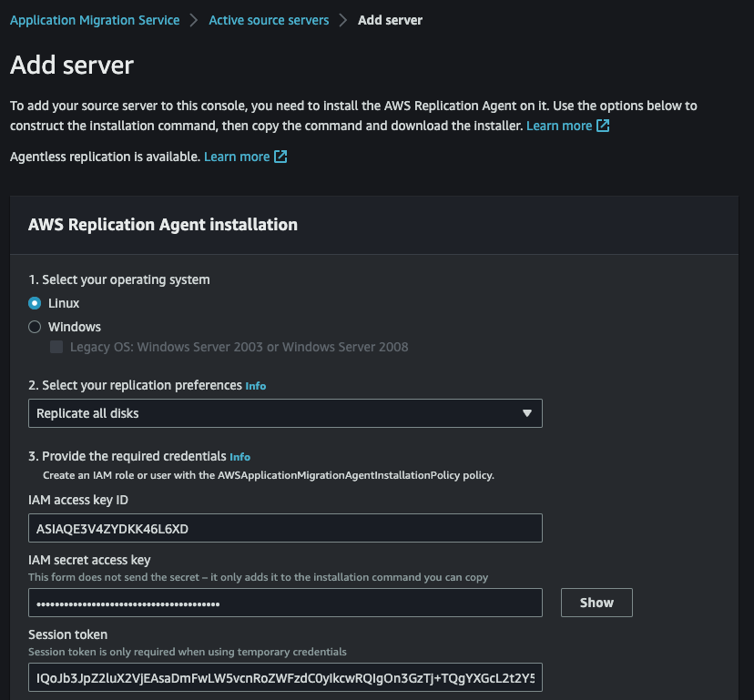Click the dropdown arrow in replication preferences
Viewport: 754px width, 700px height.
[x=527, y=413]
